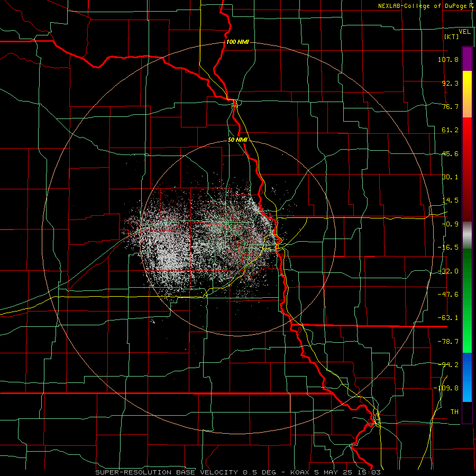Viewport: 476px width, 476px height.
Task: Pick the purple segment of the color bar
Action: tap(467, 59)
